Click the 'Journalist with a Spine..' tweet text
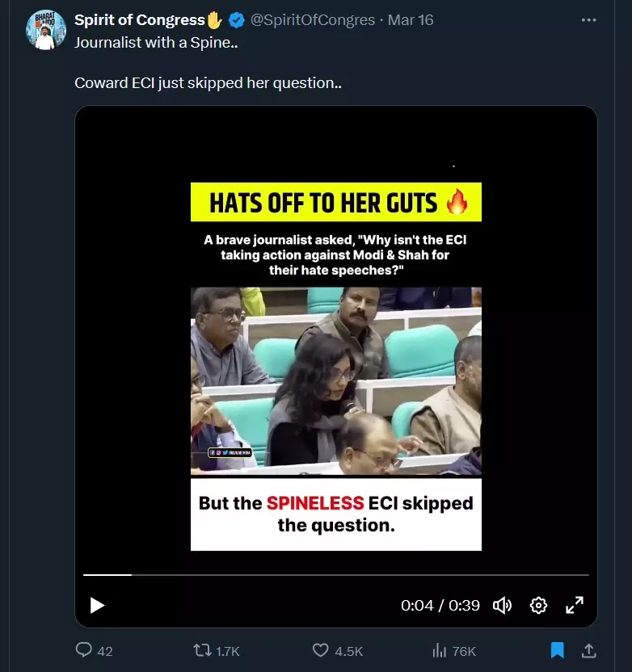632x672 pixels. coord(156,43)
